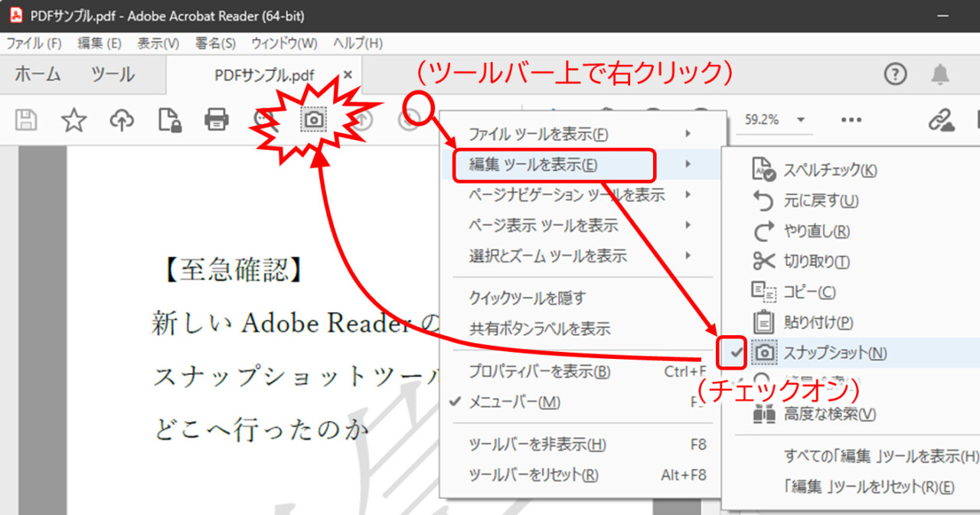The width and height of the screenshot is (980, 515).
Task: Open notifications with the bell icon
Action: click(941, 74)
